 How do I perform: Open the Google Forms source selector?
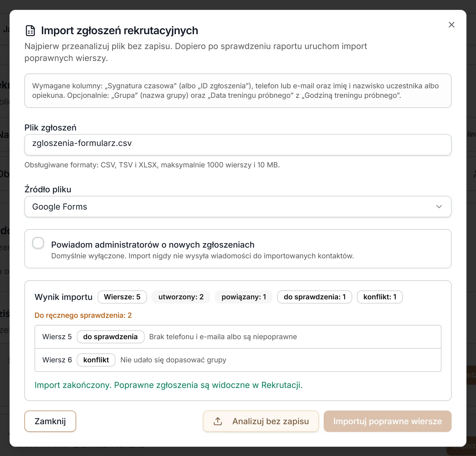pyautogui.click(x=238, y=207)
